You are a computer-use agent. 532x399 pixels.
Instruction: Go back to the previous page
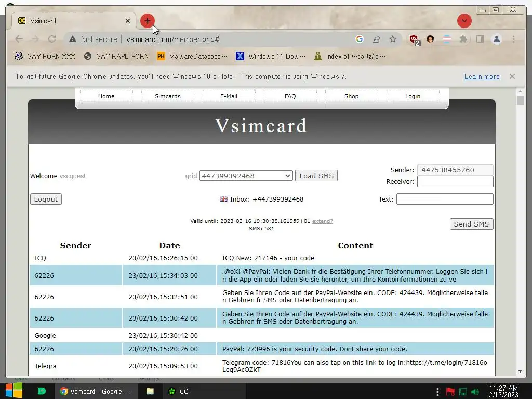coord(19,39)
